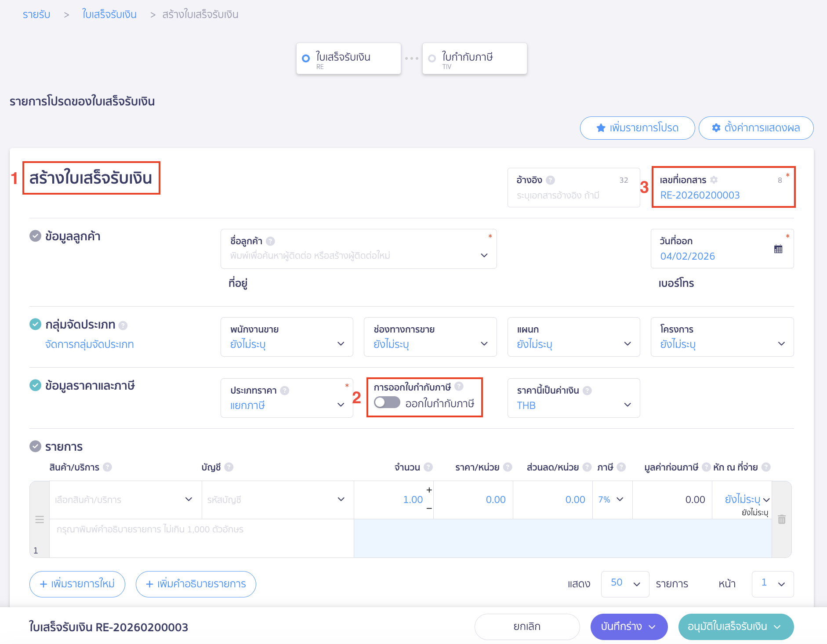827x644 pixels.
Task: Click the help icon beside ประเภทราคา
Action: pos(285,391)
